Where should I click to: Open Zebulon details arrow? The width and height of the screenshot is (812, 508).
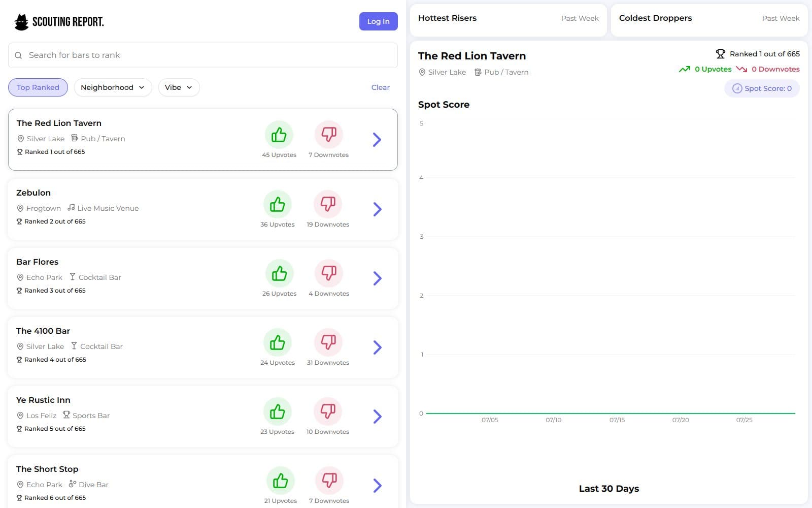(x=377, y=209)
